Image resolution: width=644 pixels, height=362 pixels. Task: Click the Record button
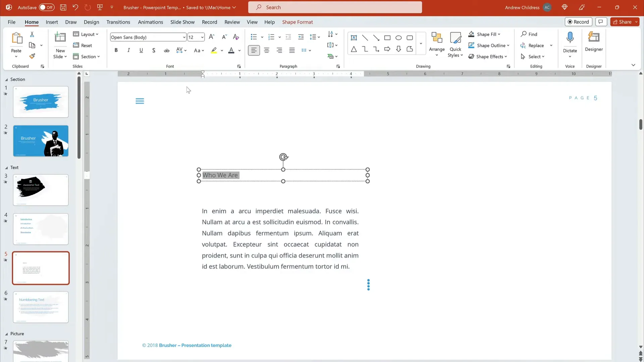[578, 22]
